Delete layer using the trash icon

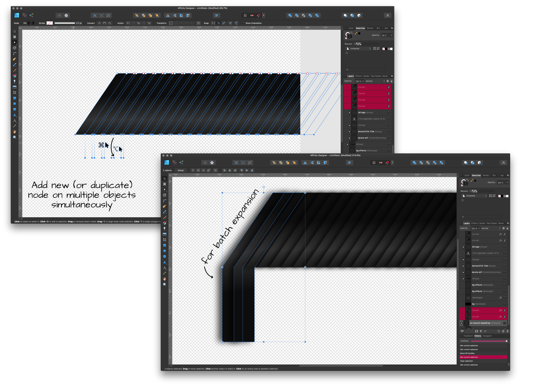508,331
